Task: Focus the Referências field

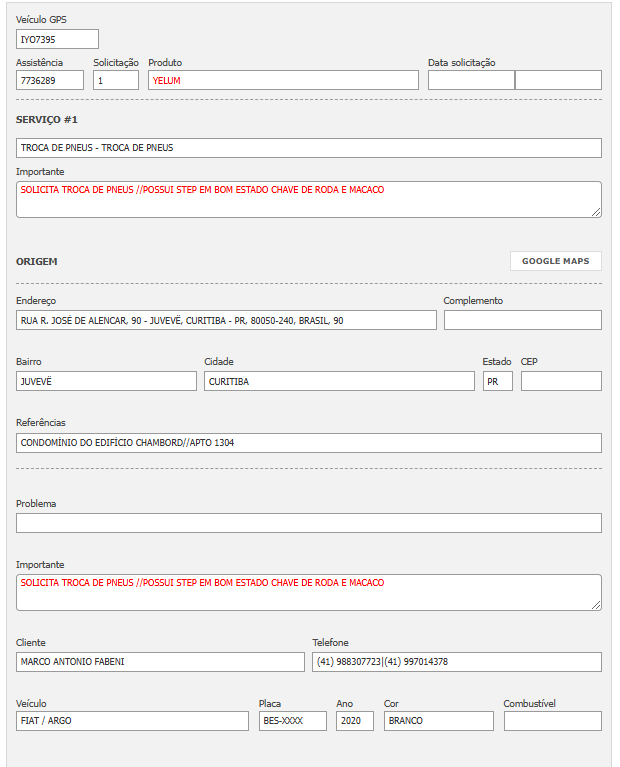Action: (309, 443)
